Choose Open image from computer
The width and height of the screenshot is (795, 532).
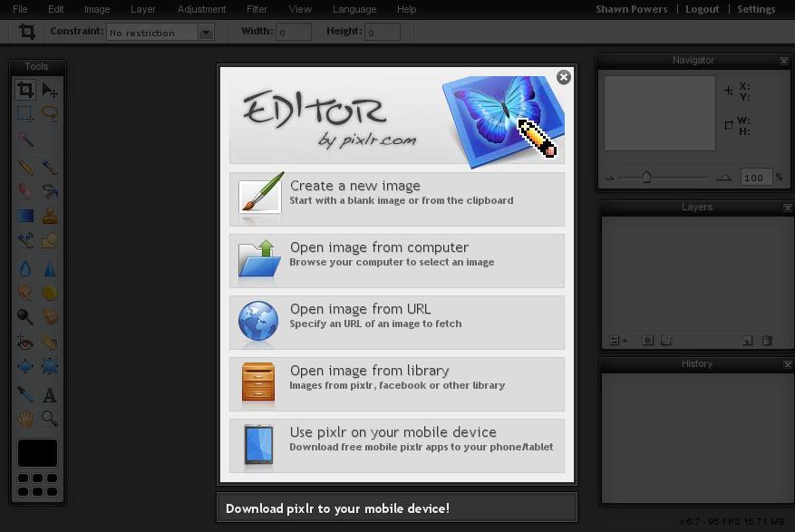396,261
